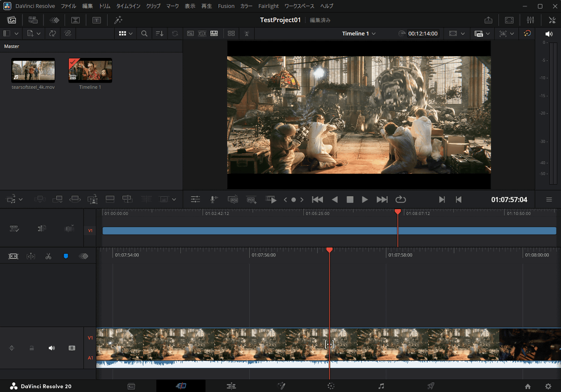The height and width of the screenshot is (392, 561).
Task: Switch to full screen viewer icon
Action: pos(509,20)
